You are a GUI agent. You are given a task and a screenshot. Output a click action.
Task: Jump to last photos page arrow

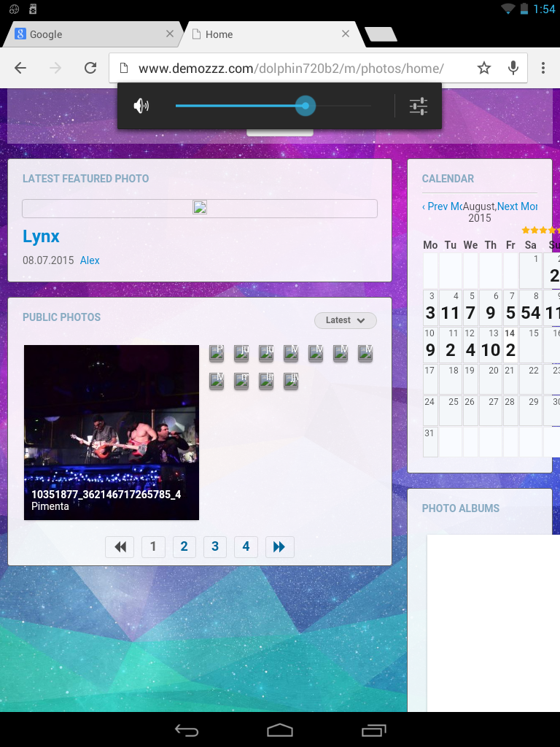point(279,546)
